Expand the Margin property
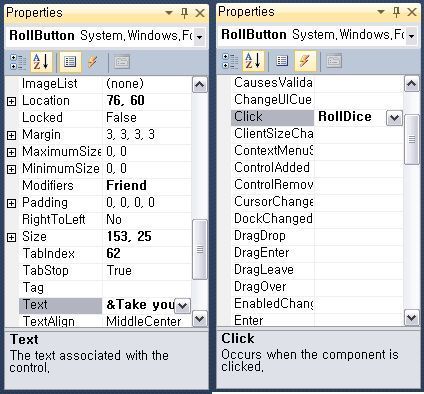This screenshot has height=394, width=424. pyautogui.click(x=11, y=135)
